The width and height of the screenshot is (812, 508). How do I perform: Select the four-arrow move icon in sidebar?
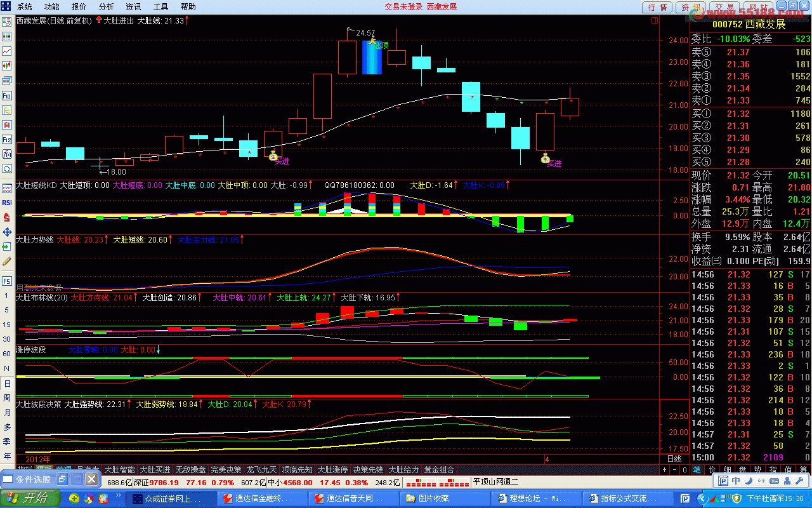(7, 232)
